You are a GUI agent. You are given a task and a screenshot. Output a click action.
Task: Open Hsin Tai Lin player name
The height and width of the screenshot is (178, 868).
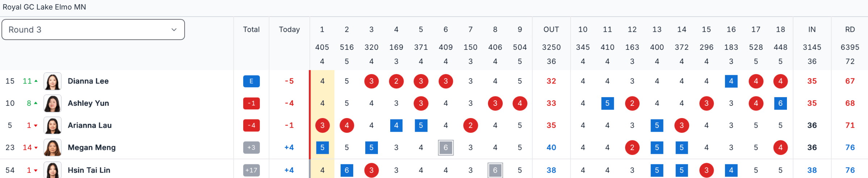[x=89, y=170]
